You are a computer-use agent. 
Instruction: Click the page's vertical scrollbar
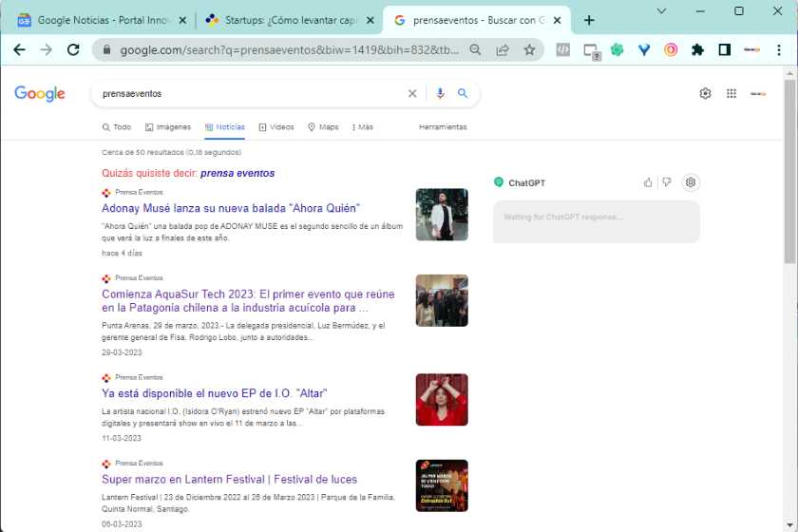(x=789, y=171)
